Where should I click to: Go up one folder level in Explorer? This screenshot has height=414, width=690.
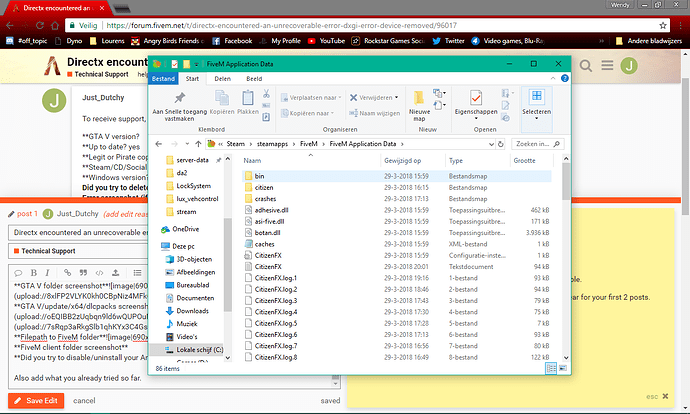(x=198, y=144)
